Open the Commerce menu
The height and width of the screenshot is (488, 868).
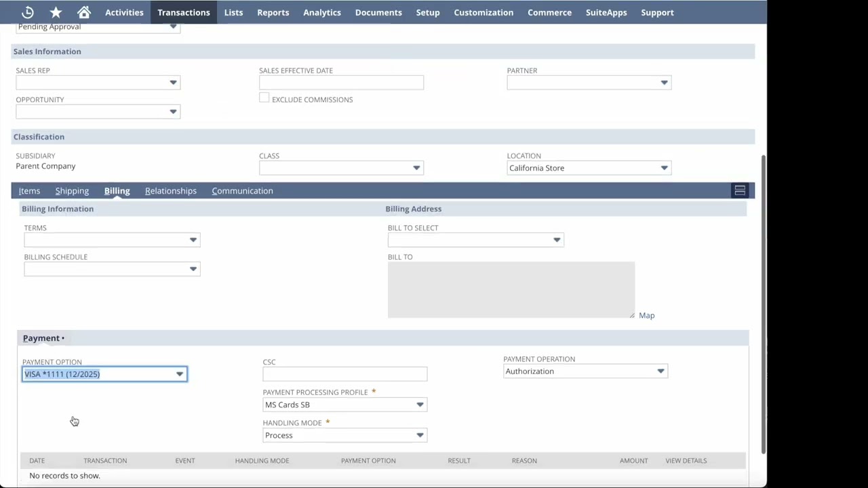pos(550,12)
